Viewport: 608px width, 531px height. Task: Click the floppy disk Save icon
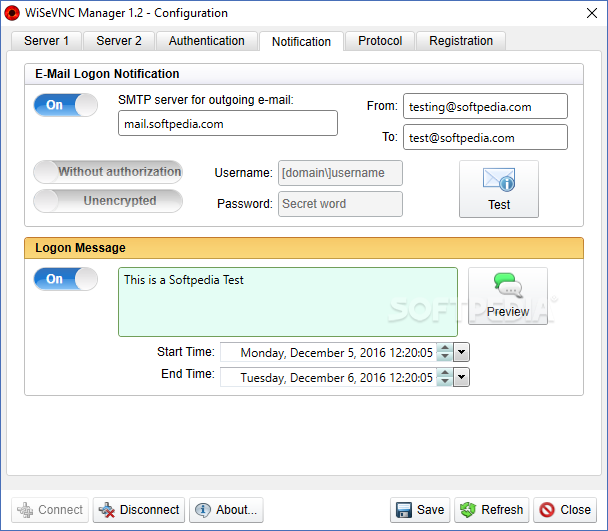coord(404,510)
